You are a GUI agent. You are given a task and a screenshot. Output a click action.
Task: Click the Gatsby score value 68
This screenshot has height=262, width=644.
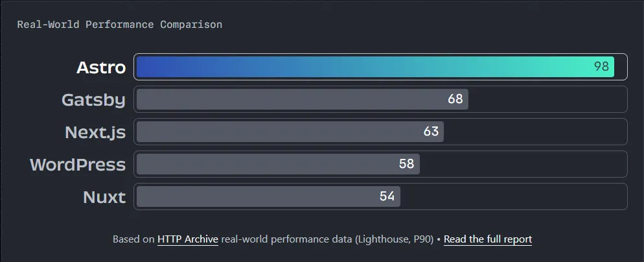coord(455,99)
